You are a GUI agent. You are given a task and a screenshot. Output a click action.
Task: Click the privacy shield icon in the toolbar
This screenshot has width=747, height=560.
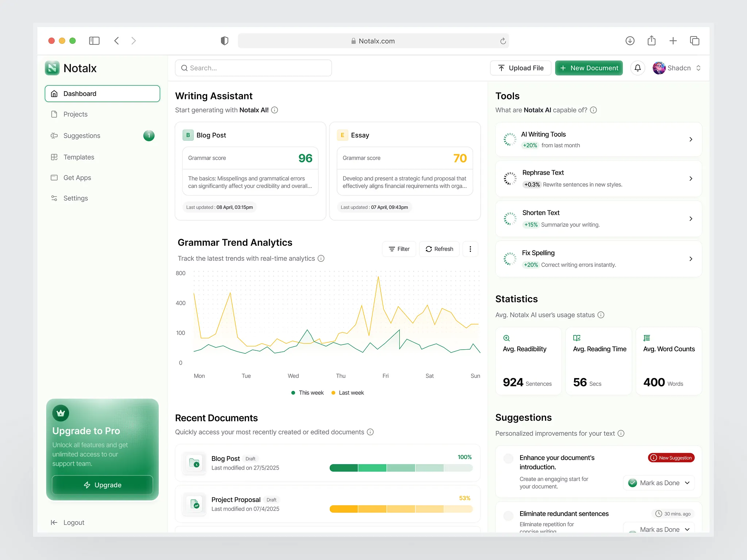tap(224, 41)
